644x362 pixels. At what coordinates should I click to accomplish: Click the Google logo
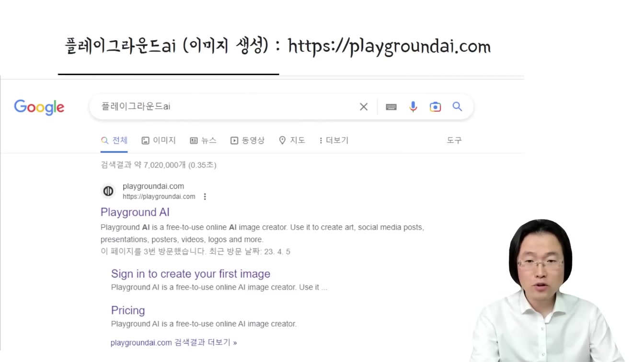click(x=39, y=107)
